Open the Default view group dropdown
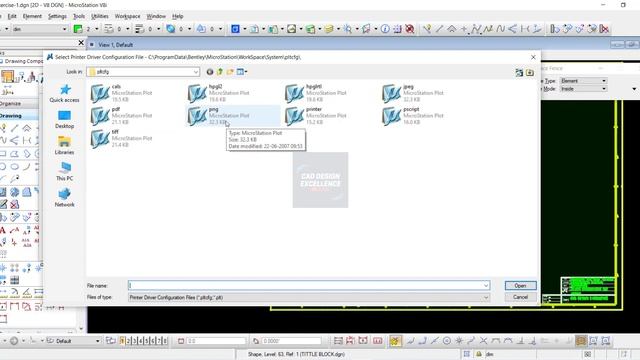The image size is (640, 360). (98, 341)
